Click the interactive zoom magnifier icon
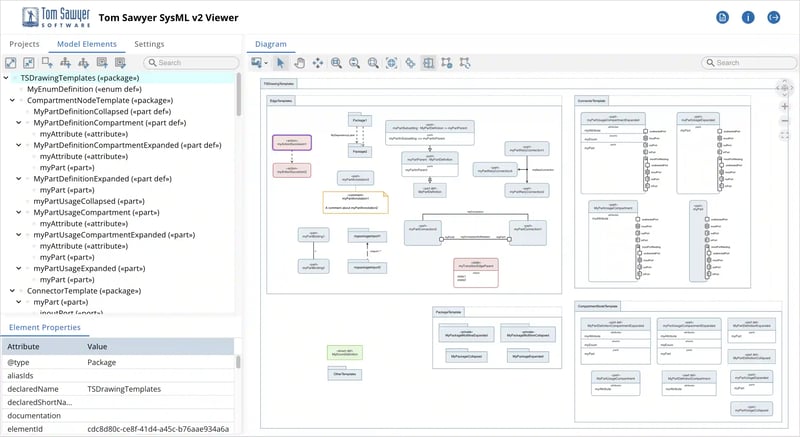This screenshot has height=437, width=800. [x=355, y=63]
